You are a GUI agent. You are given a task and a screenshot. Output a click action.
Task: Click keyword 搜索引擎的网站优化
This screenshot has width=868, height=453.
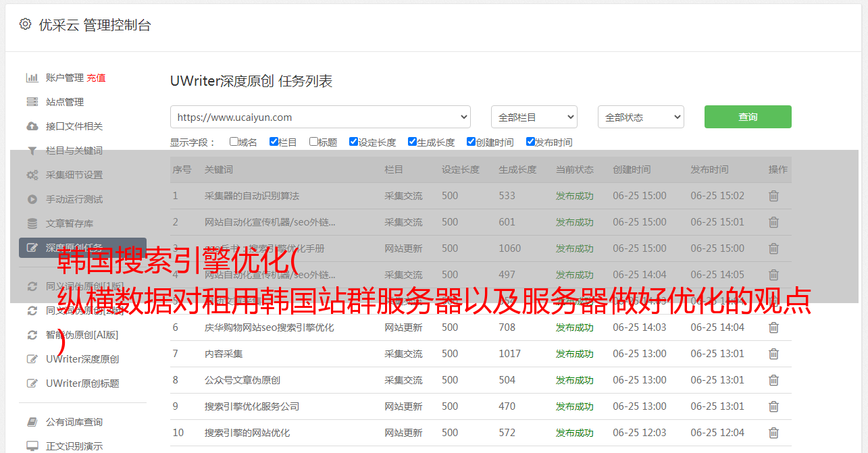(x=247, y=433)
